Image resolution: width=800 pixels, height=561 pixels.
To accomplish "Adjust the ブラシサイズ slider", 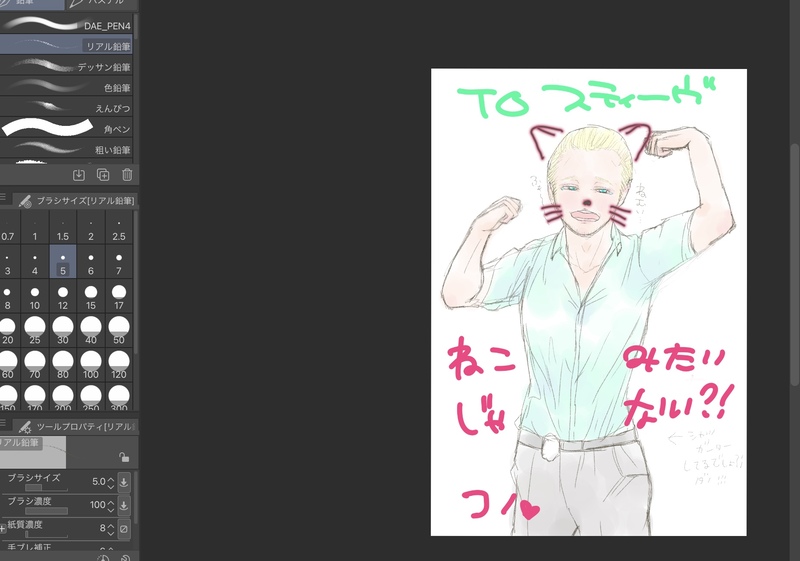I will pyautogui.click(x=47, y=488).
